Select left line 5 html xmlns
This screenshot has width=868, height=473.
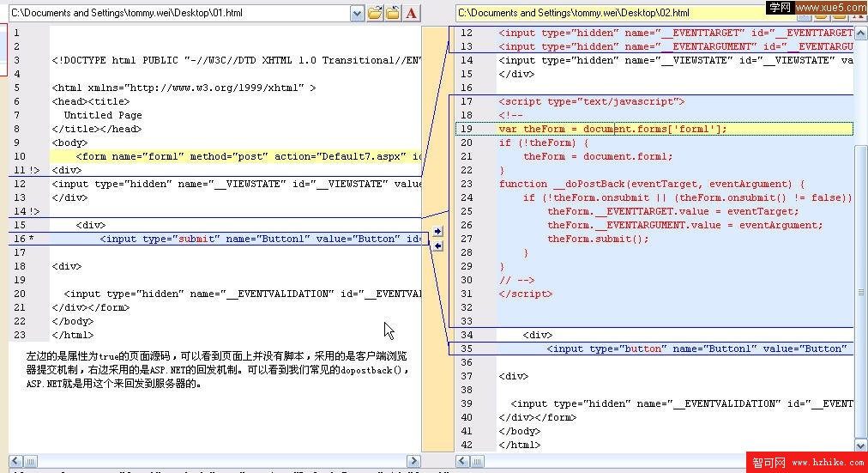184,88
